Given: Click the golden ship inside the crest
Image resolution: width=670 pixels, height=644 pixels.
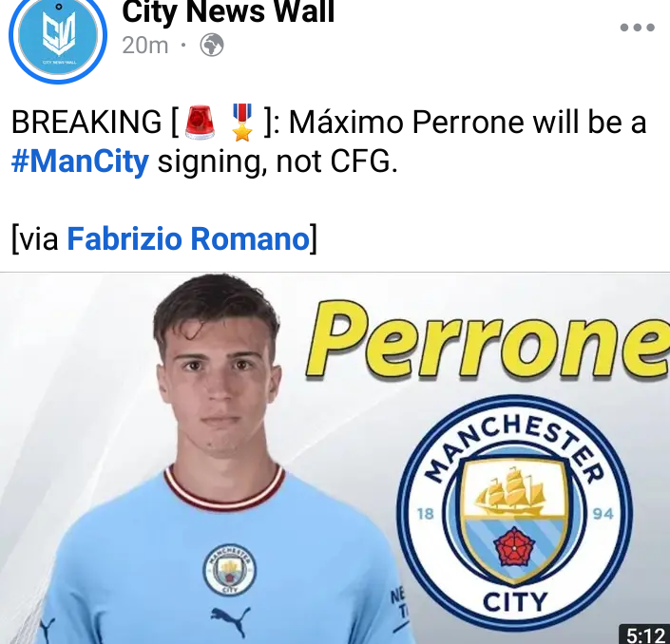Looking at the screenshot, I should coord(511,491).
